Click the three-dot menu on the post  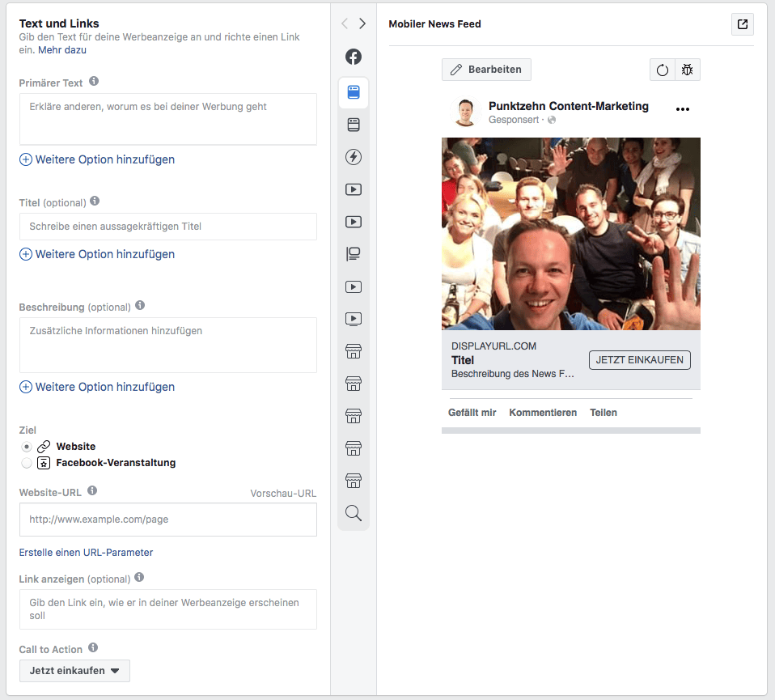682,108
